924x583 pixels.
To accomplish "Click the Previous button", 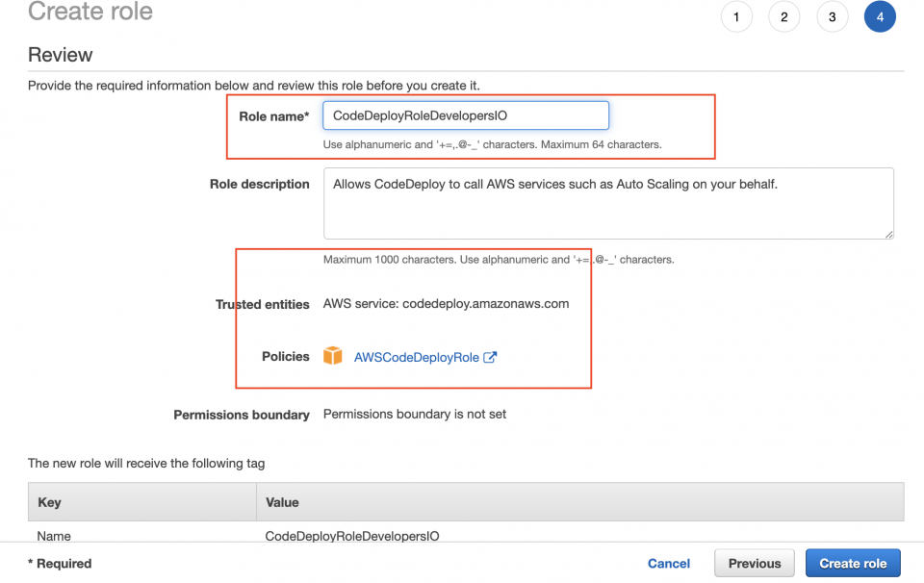I will [x=754, y=563].
